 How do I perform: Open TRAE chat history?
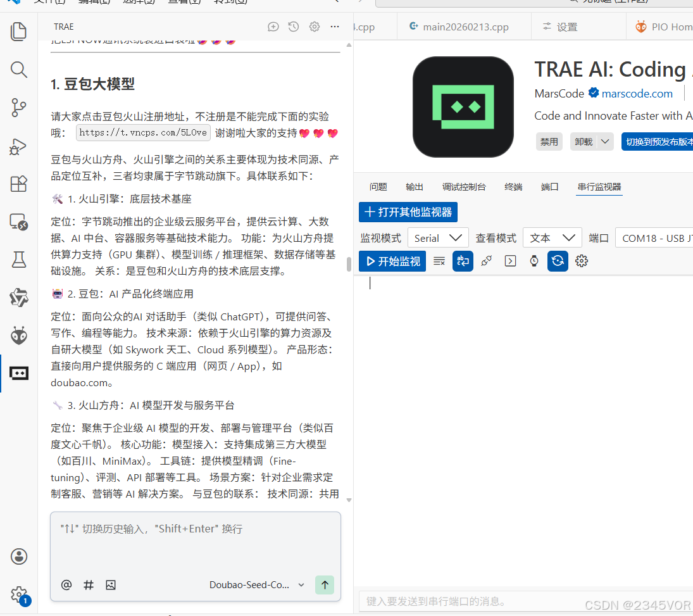point(294,27)
